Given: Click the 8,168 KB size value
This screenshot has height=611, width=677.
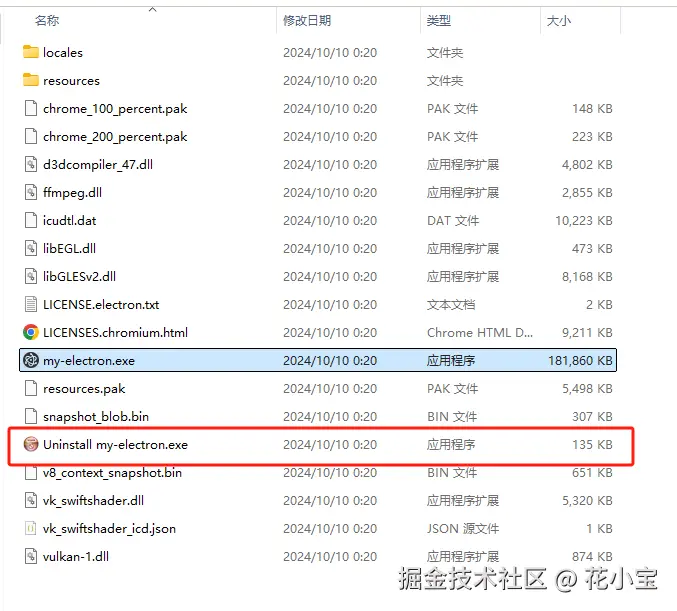Looking at the screenshot, I should pyautogui.click(x=587, y=276).
